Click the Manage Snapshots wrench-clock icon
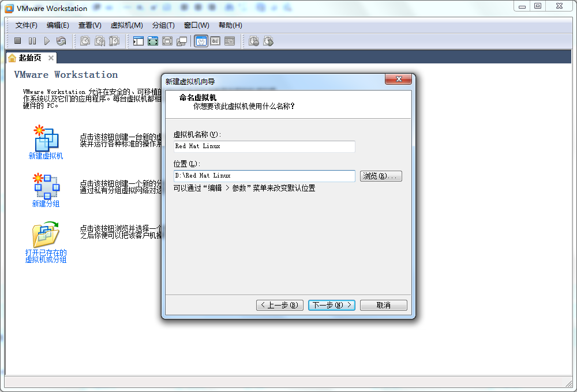This screenshot has width=577, height=392. (114, 41)
